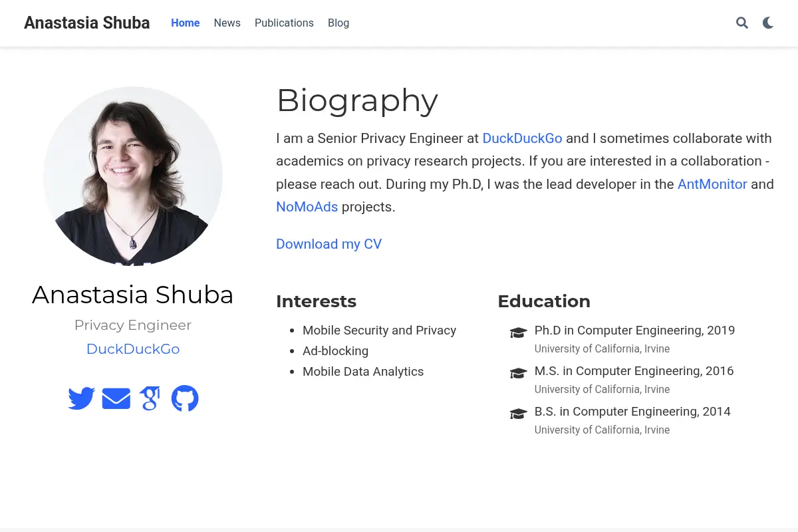Click the Download my CV link
Screen dimensions: 798x532
pos(329,244)
